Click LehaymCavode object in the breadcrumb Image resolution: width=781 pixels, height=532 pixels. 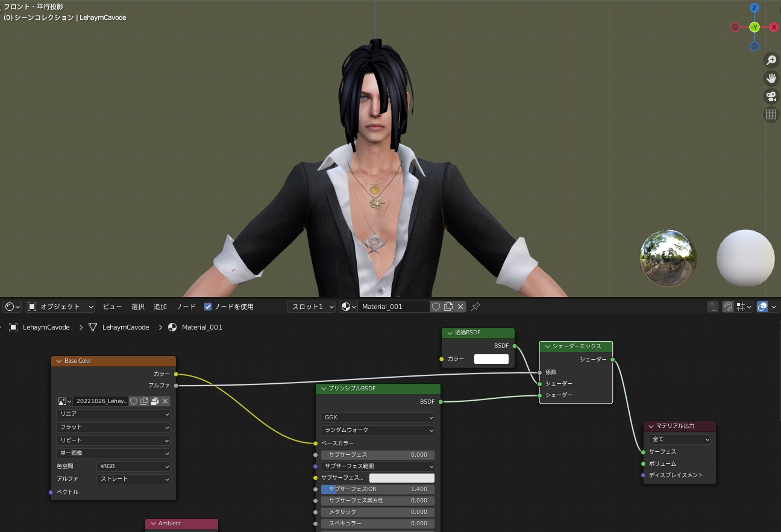click(x=46, y=327)
